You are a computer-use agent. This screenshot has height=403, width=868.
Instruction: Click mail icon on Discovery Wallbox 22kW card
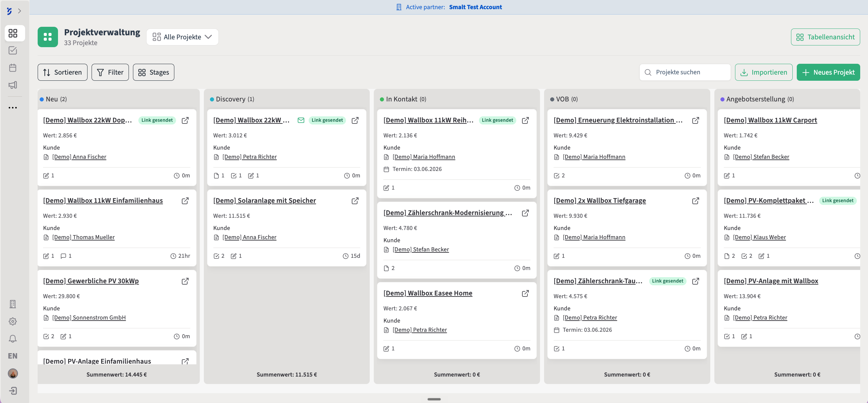(301, 120)
